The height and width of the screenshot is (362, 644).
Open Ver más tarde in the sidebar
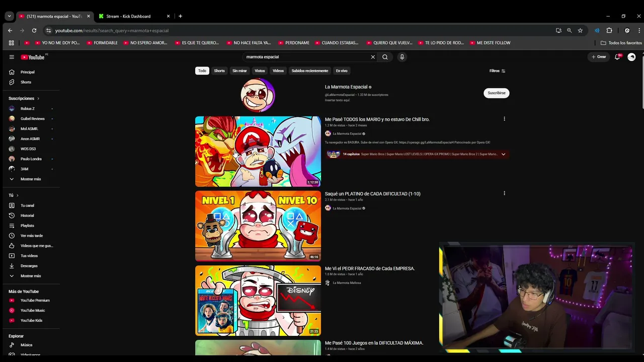point(32,236)
